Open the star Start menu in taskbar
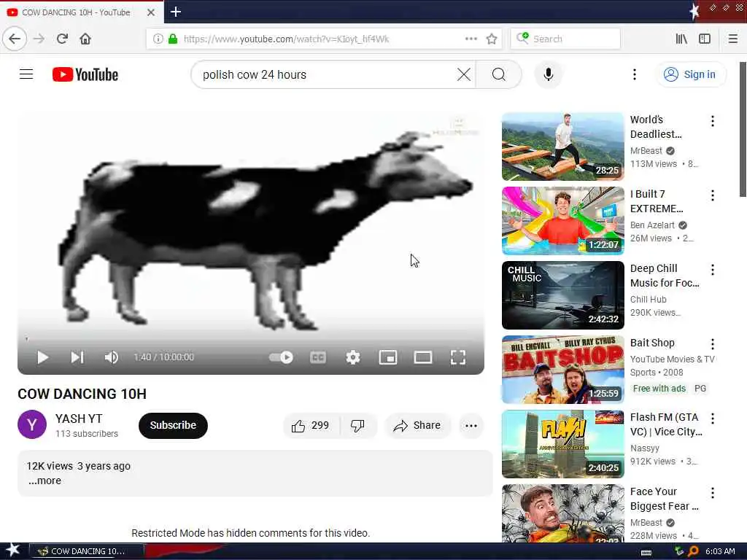747x560 pixels. (x=12, y=551)
